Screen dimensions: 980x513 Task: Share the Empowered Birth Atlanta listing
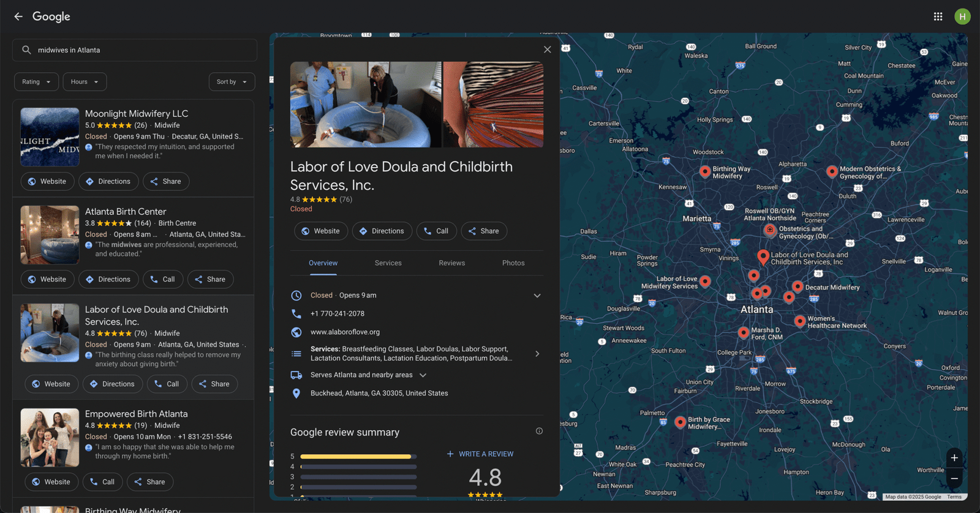click(150, 482)
